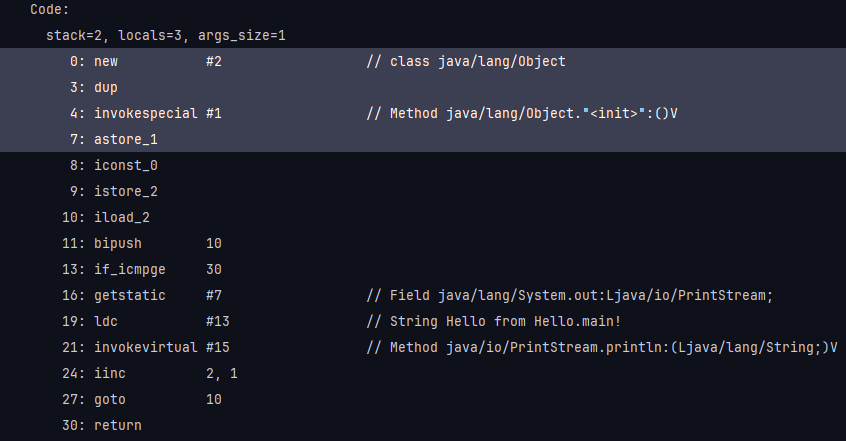Image resolution: width=846 pixels, height=441 pixels.
Task: Click the "if_icmpge" instruction
Action: [x=130, y=270]
